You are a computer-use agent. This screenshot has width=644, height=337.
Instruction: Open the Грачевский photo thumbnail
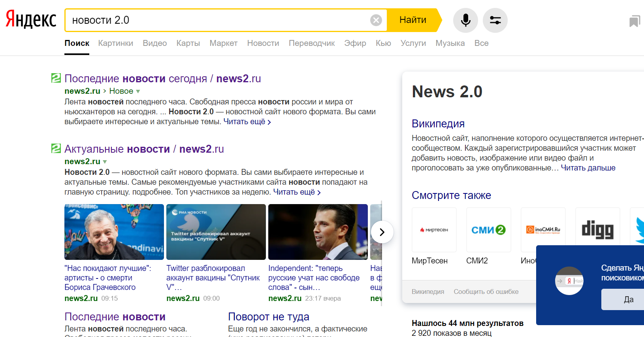coord(114,232)
